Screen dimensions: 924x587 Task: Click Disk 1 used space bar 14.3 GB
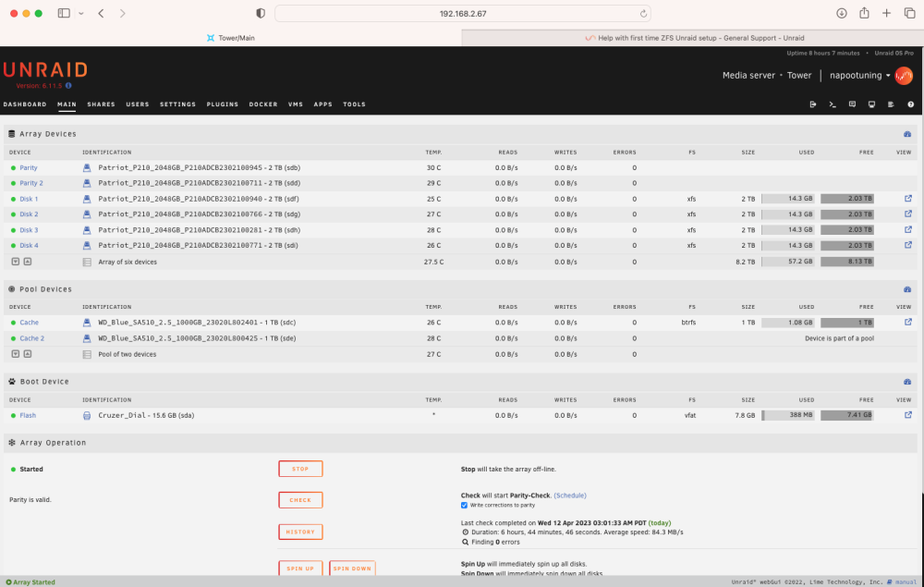pyautogui.click(x=788, y=199)
